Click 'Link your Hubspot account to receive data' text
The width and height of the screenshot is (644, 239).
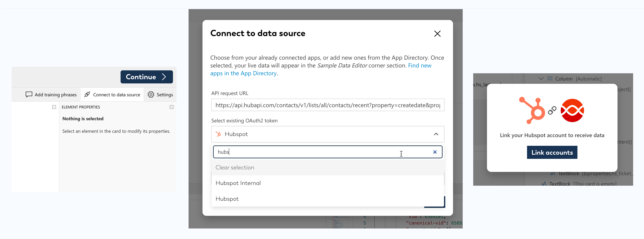[552, 135]
